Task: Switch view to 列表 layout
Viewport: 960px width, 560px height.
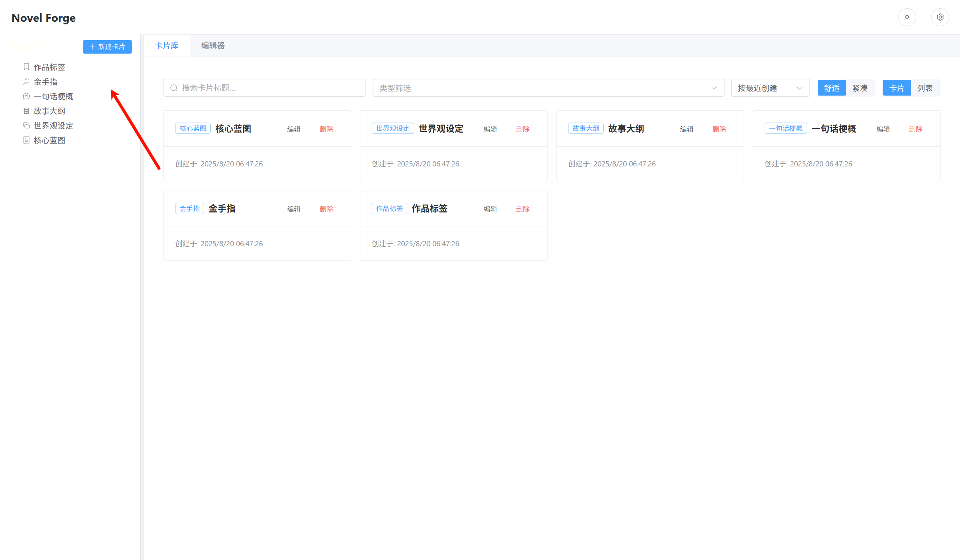Action: coord(925,88)
